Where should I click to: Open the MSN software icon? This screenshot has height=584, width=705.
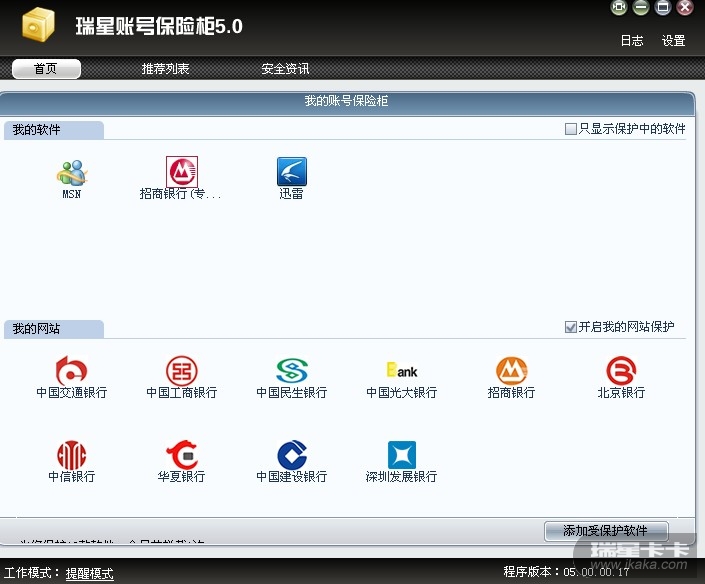click(x=72, y=173)
